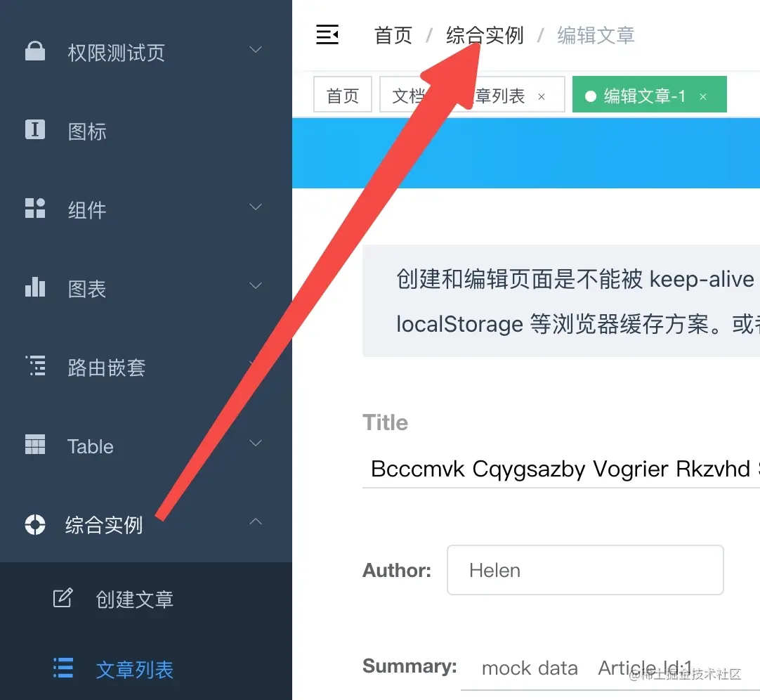
Task: Expand the Table submenu chevron
Action: click(256, 443)
